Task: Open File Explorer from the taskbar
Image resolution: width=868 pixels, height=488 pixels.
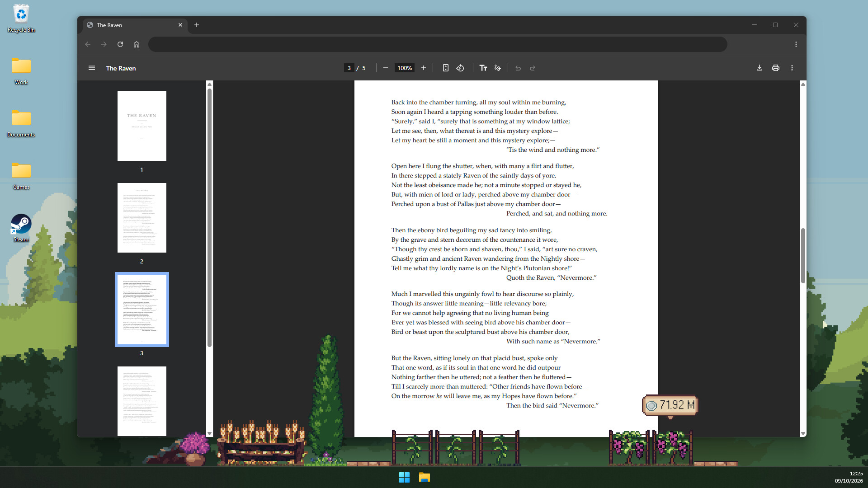Action: pyautogui.click(x=424, y=477)
